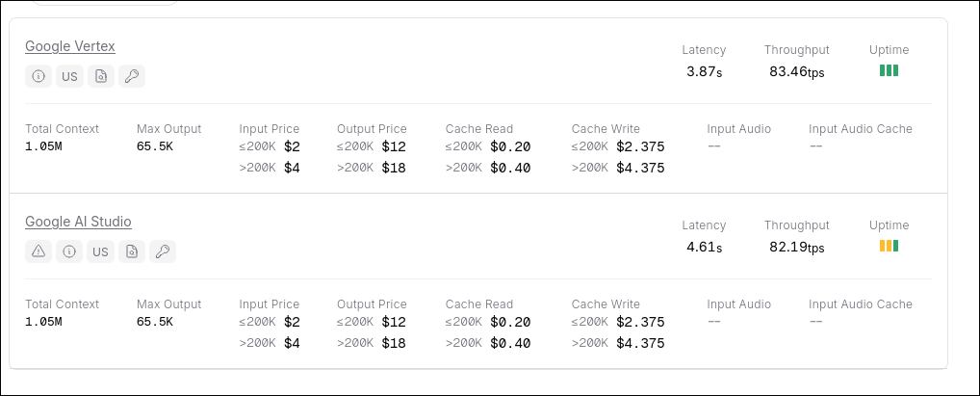Click Google Vertex's 83.46tps throughput value
This screenshot has width=980, height=396.
[796, 71]
